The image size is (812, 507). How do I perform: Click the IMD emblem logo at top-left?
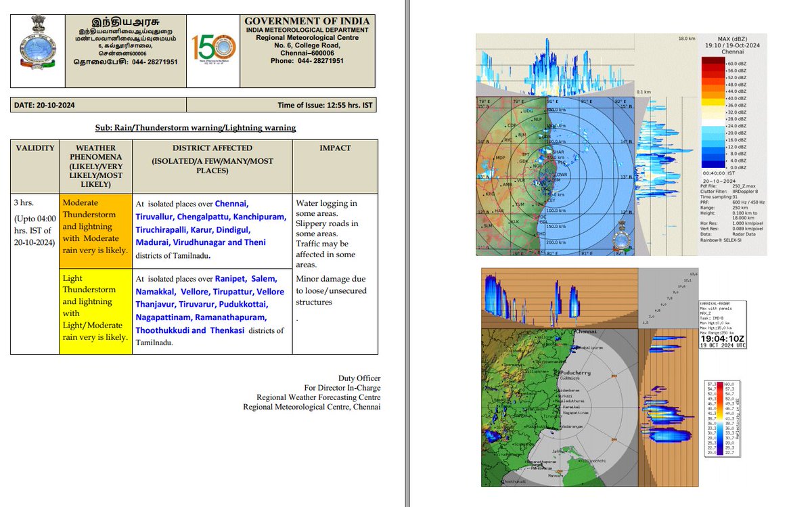tap(39, 44)
